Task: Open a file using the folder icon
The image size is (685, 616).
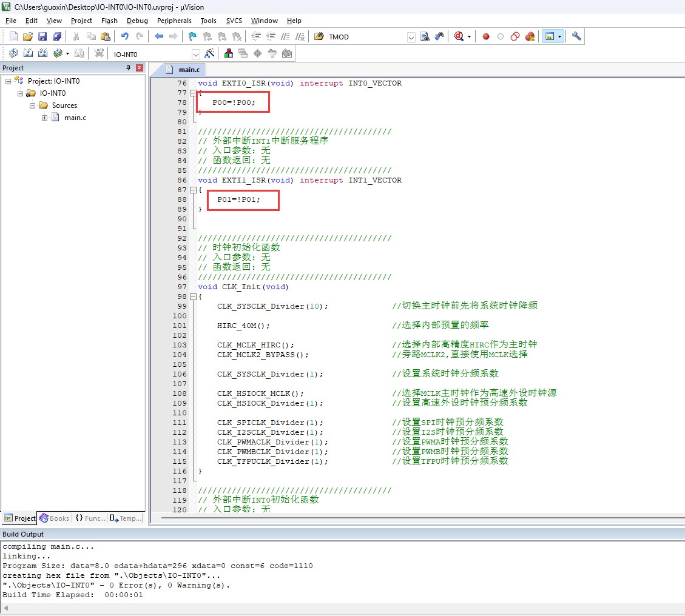Action: [28, 36]
